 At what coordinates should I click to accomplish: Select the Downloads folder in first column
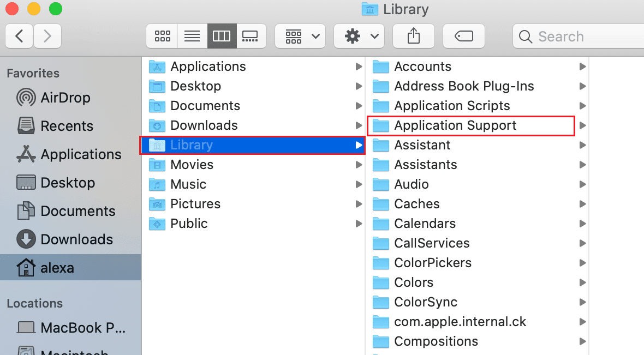[x=253, y=125]
